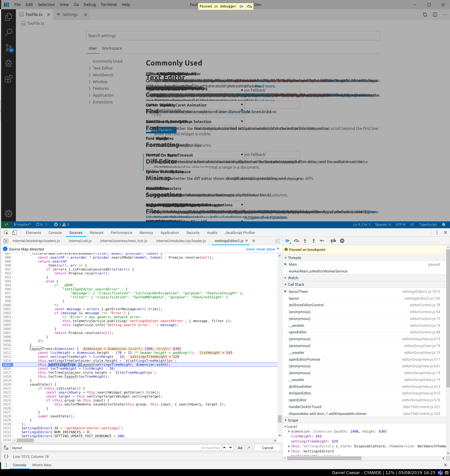
Task: Open the Console tab in DevTools
Action: click(55, 232)
